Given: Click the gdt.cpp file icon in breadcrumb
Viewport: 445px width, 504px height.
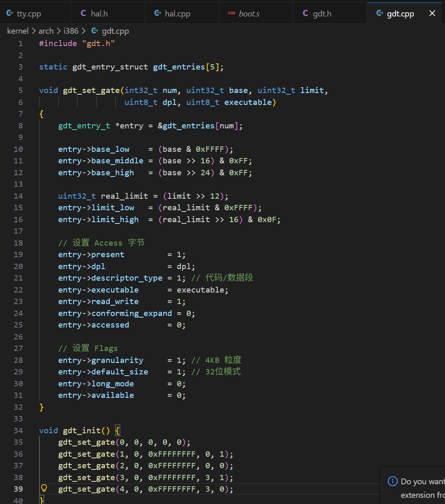Looking at the screenshot, I should 95,31.
